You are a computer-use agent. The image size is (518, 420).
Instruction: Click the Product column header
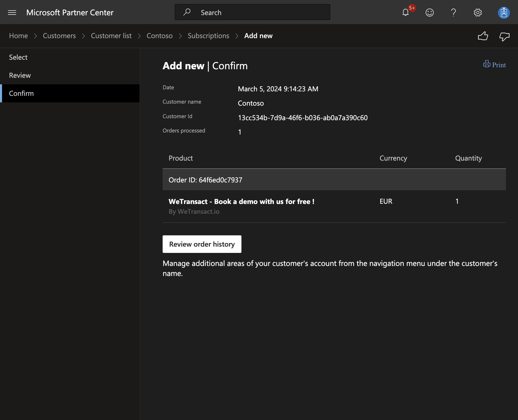coord(180,158)
